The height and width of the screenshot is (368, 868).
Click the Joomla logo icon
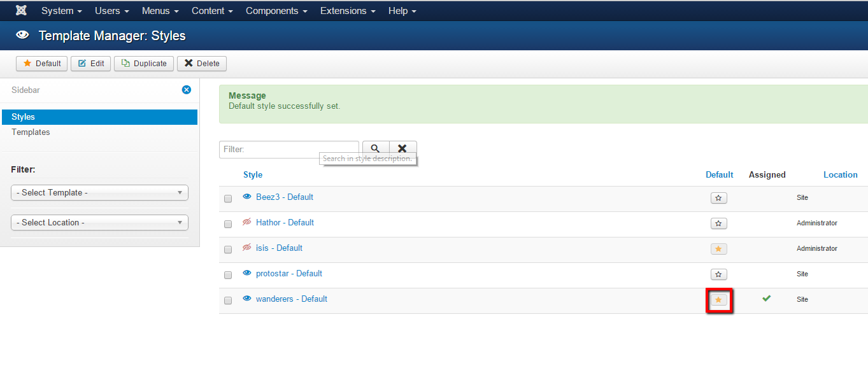tap(21, 11)
